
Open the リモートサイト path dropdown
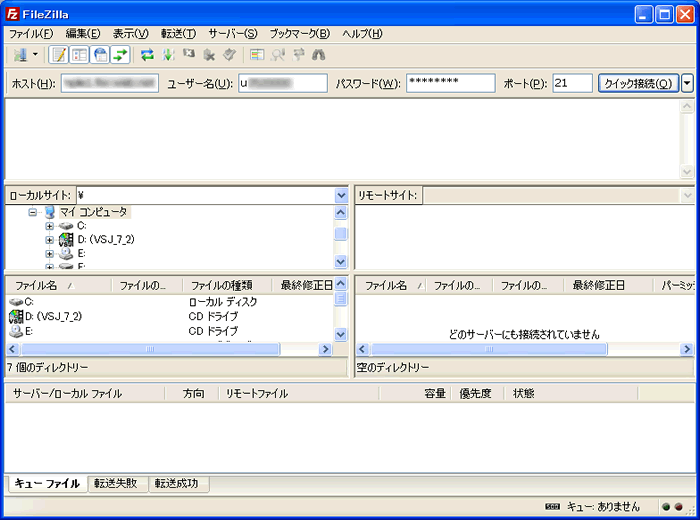coord(687,195)
